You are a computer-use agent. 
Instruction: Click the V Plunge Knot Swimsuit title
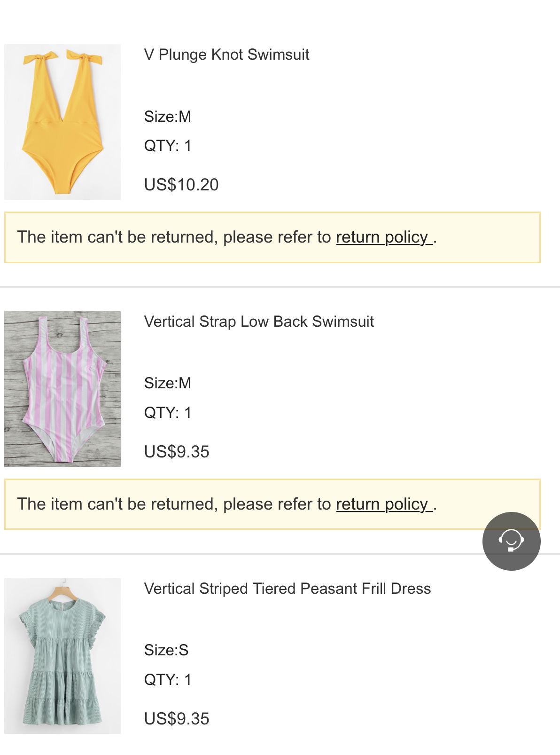tap(226, 55)
